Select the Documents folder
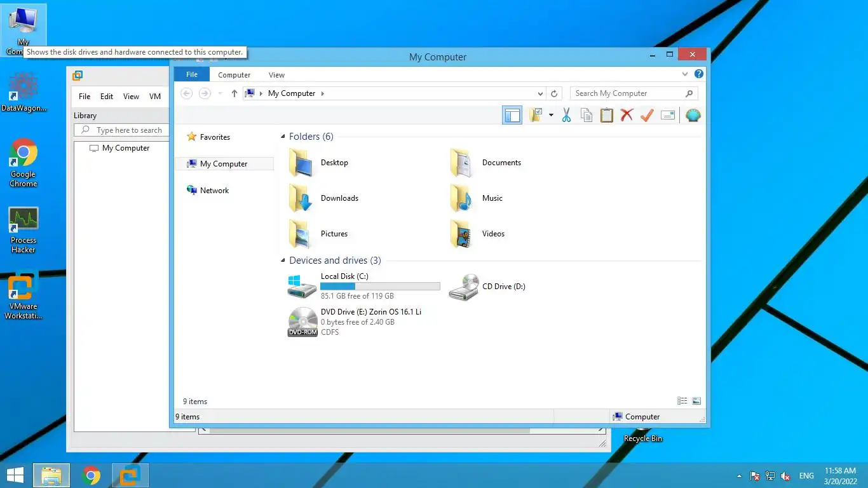Image resolution: width=868 pixels, height=488 pixels. point(485,163)
